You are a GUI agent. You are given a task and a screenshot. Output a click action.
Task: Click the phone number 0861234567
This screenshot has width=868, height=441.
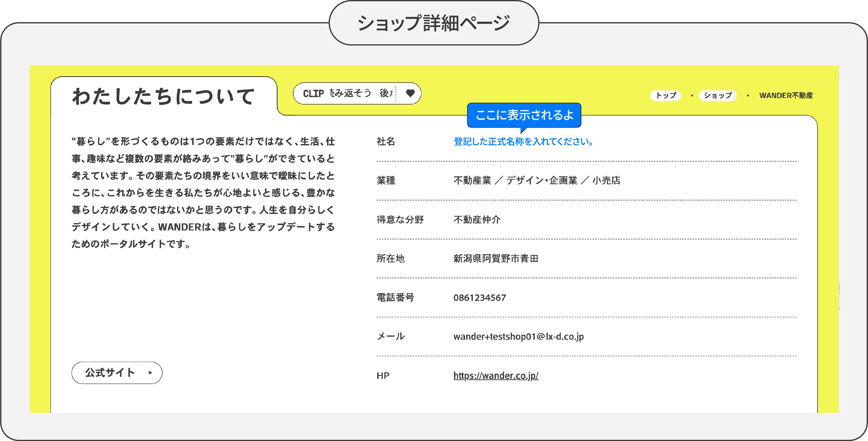click(x=480, y=298)
